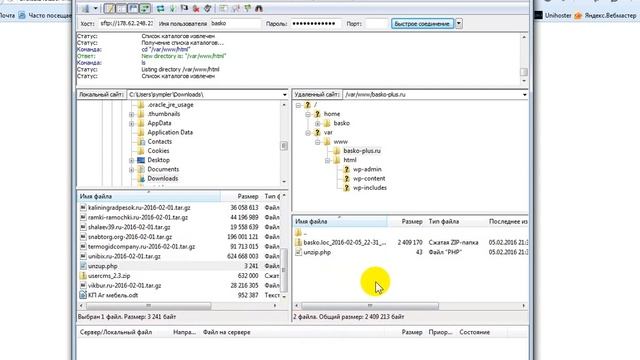Expand the local AppData folder
Screen dimensions: 640x360
coord(131,123)
